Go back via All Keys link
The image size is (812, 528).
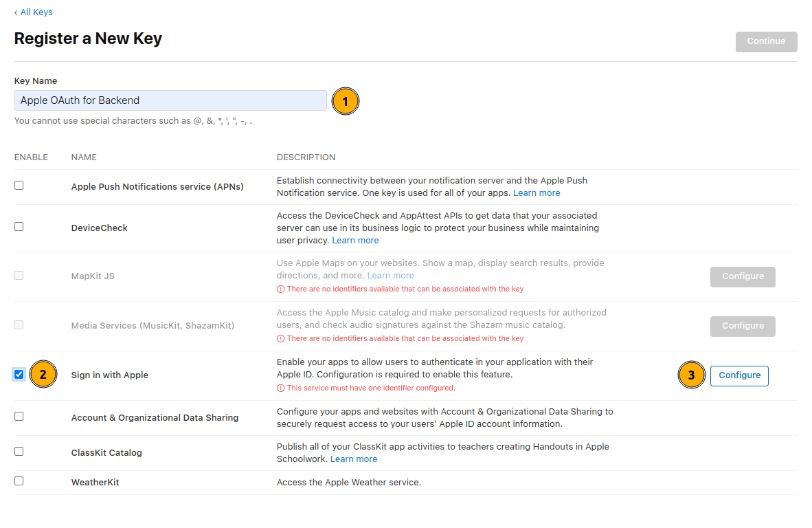(x=34, y=12)
